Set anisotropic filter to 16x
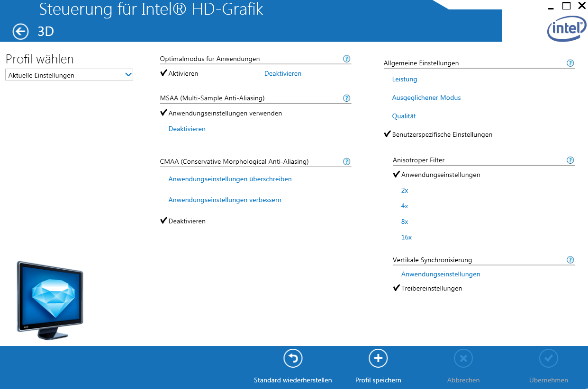Viewport: 588px width, 389px height. pos(407,237)
